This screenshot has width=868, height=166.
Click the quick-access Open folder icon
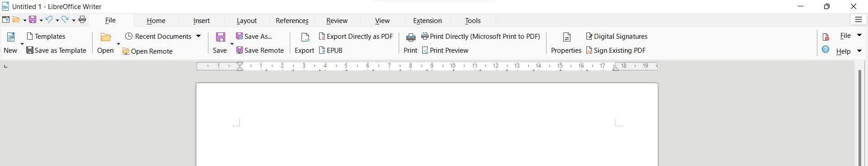point(16,19)
